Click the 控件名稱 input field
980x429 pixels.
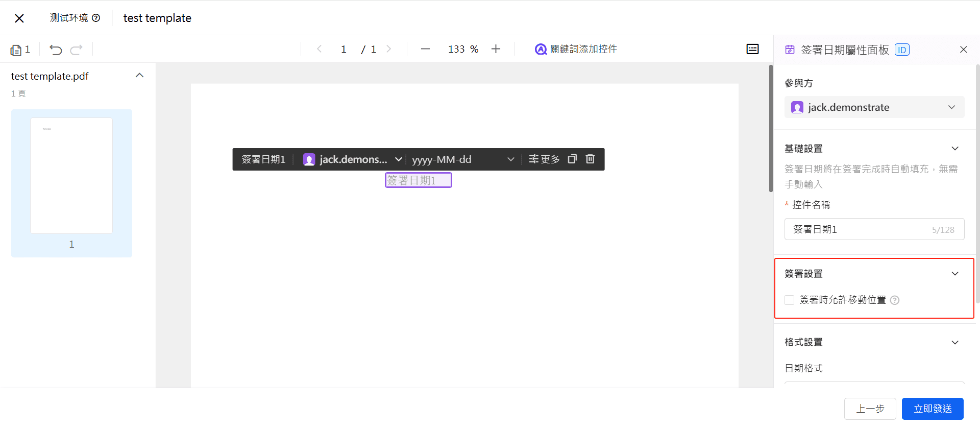[x=874, y=229]
